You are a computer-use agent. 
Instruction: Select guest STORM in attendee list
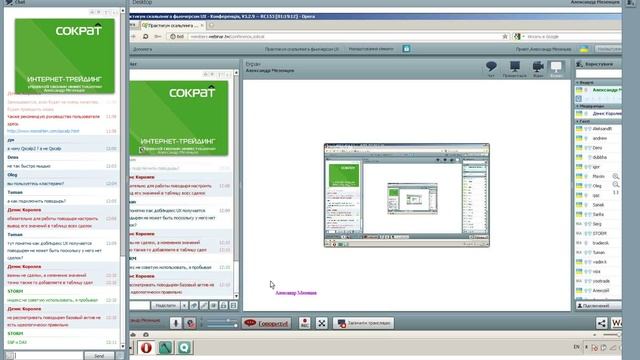599,233
